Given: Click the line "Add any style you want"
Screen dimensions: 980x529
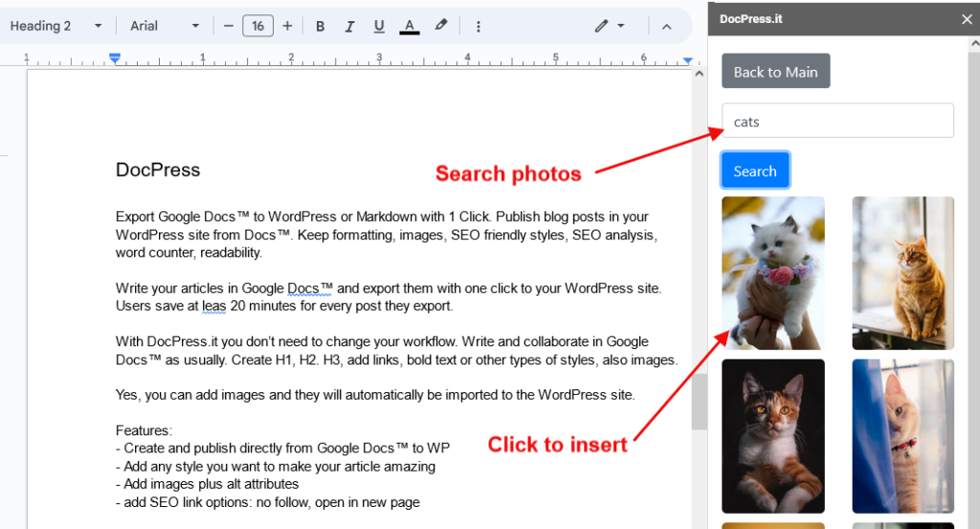Looking at the screenshot, I should [x=275, y=466].
